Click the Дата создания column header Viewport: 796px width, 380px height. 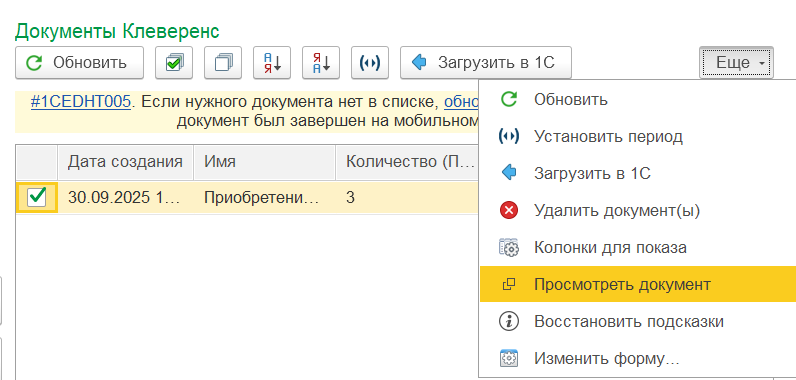point(125,162)
